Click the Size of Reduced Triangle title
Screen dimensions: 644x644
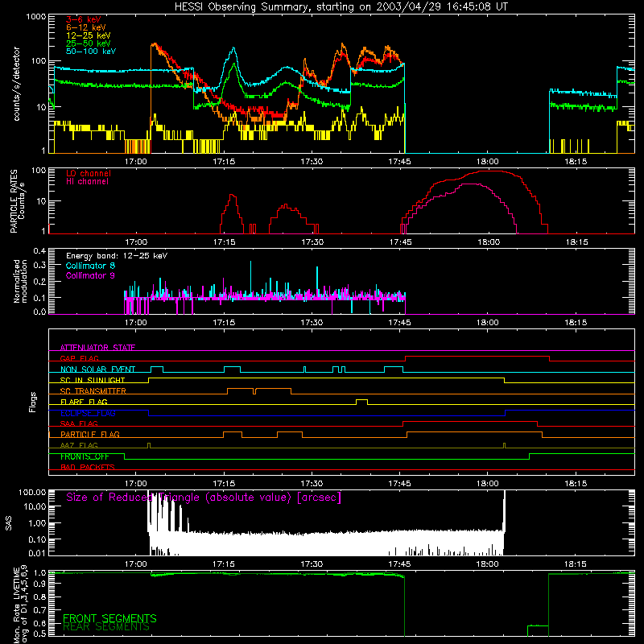(x=204, y=497)
